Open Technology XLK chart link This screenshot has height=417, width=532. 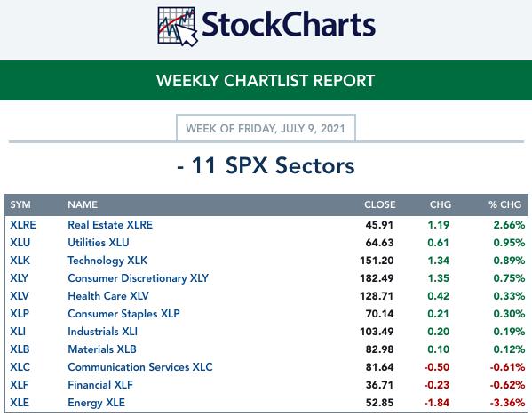click(x=107, y=261)
